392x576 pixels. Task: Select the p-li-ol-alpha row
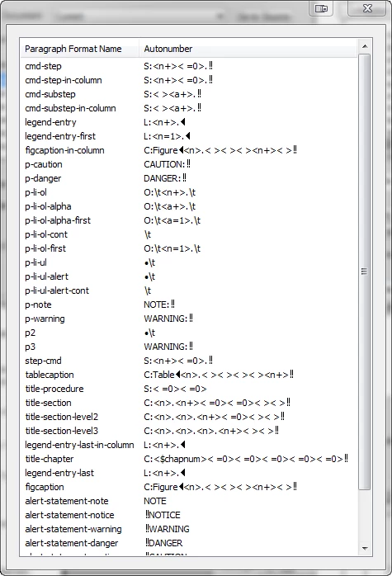[x=188, y=206]
